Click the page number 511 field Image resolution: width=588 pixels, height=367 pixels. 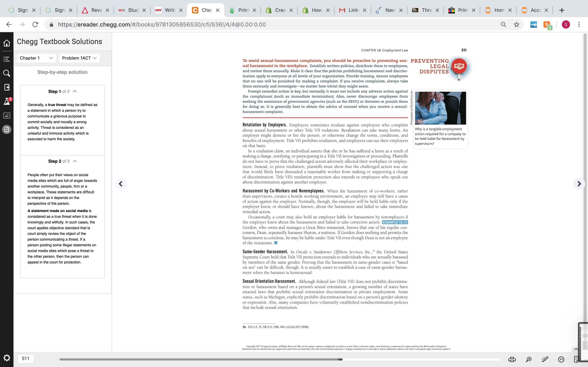[26, 358]
